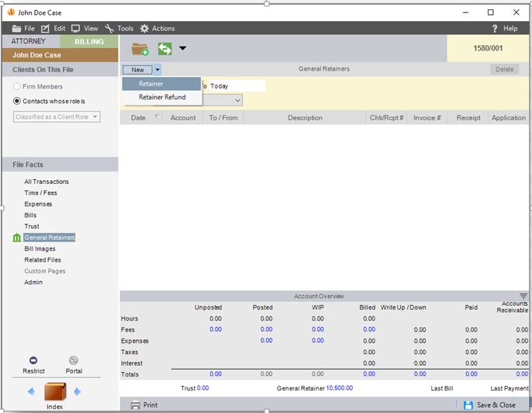Open the File menu

click(23, 29)
